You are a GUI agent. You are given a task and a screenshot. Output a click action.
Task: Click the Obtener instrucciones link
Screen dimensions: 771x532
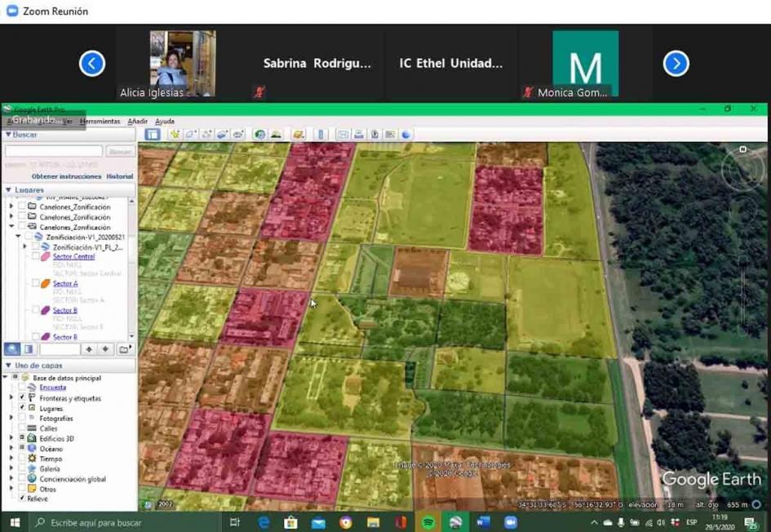(x=66, y=176)
